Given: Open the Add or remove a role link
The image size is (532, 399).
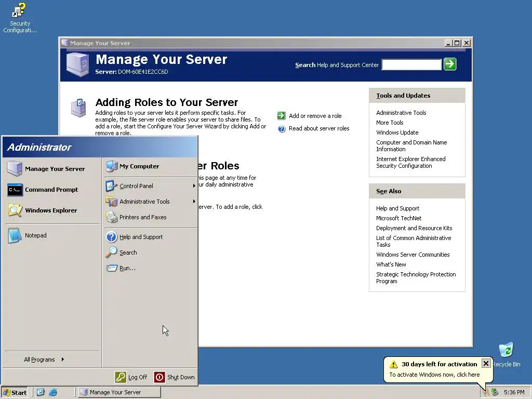Looking at the screenshot, I should point(315,116).
